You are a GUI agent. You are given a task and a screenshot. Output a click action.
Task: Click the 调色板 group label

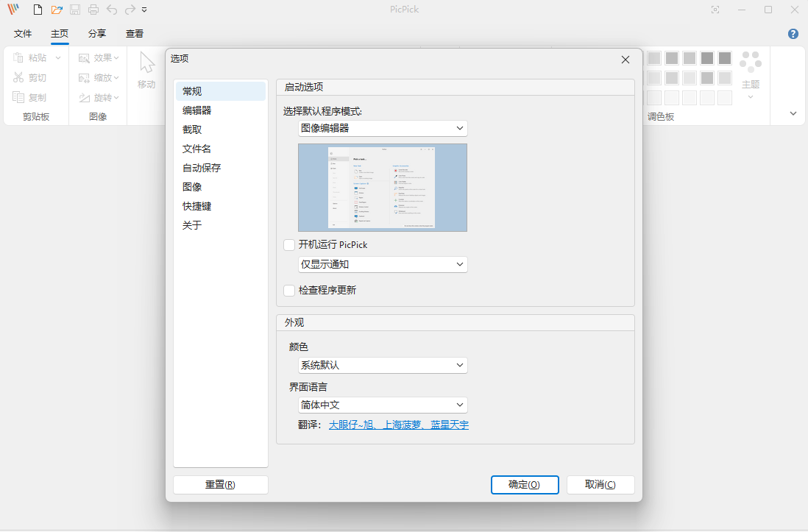(661, 116)
